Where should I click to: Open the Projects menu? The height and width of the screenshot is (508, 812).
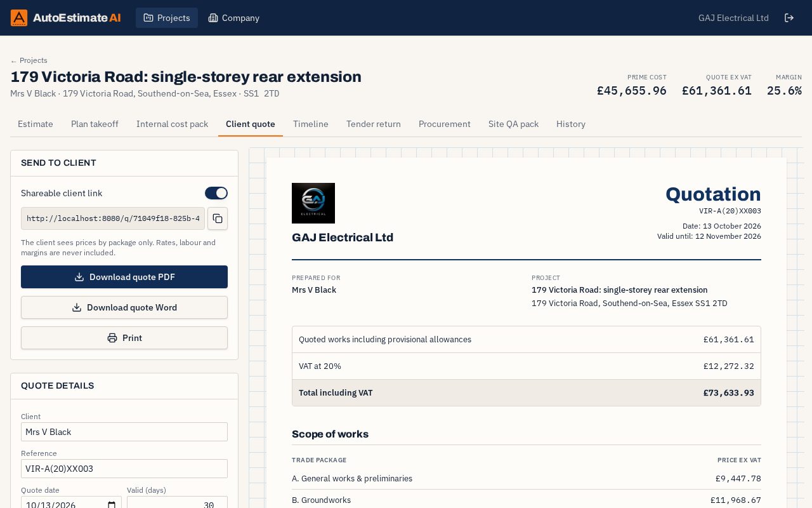click(x=167, y=18)
